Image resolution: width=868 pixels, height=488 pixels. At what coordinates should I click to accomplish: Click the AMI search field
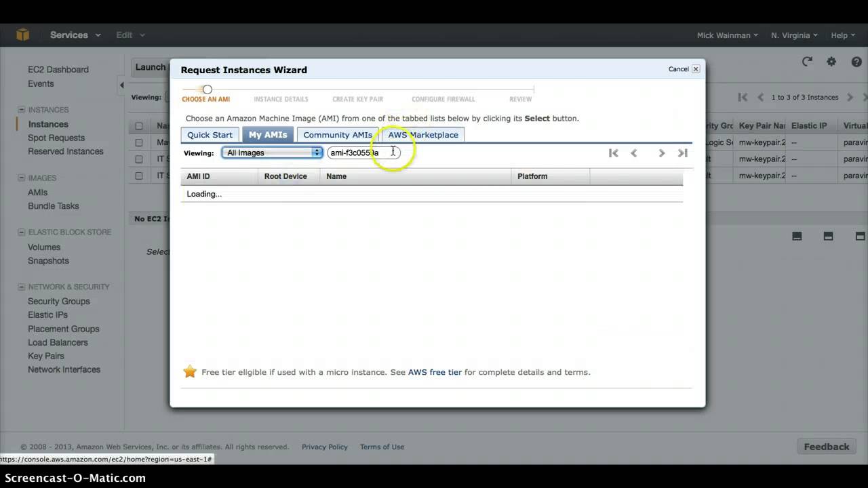tap(363, 152)
